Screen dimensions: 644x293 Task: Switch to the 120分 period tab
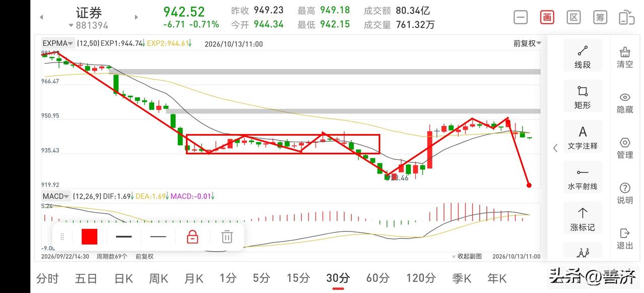[x=421, y=278]
